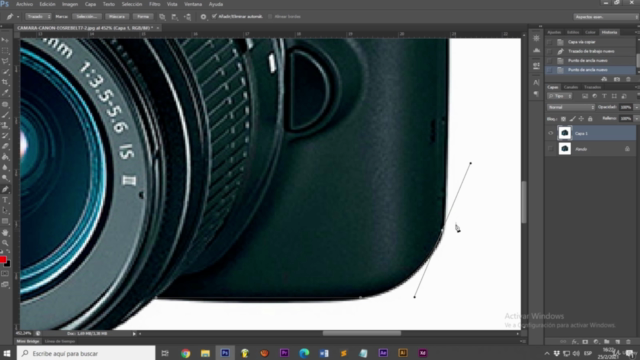Open Chrome from the Windows taskbar

click(186, 353)
